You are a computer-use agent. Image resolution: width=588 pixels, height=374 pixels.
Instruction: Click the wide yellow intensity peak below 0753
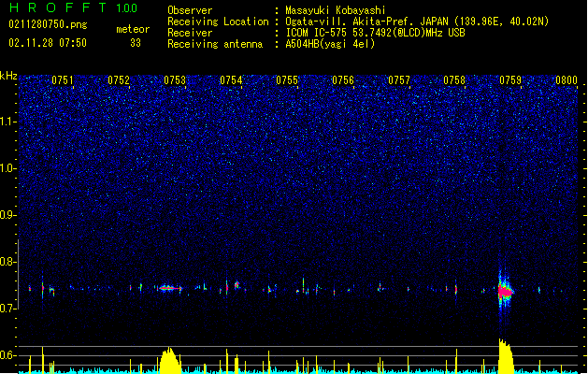170,360
